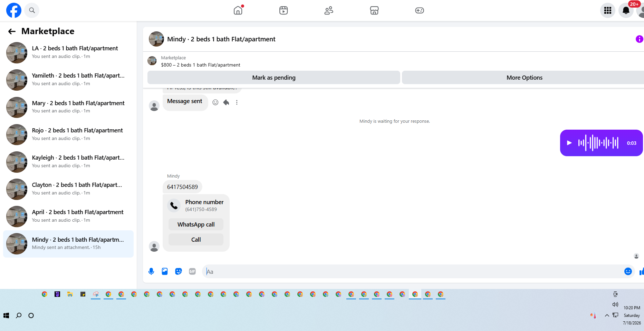The image size is (644, 331).
Task: Open the Mary conversation
Action: point(68,107)
